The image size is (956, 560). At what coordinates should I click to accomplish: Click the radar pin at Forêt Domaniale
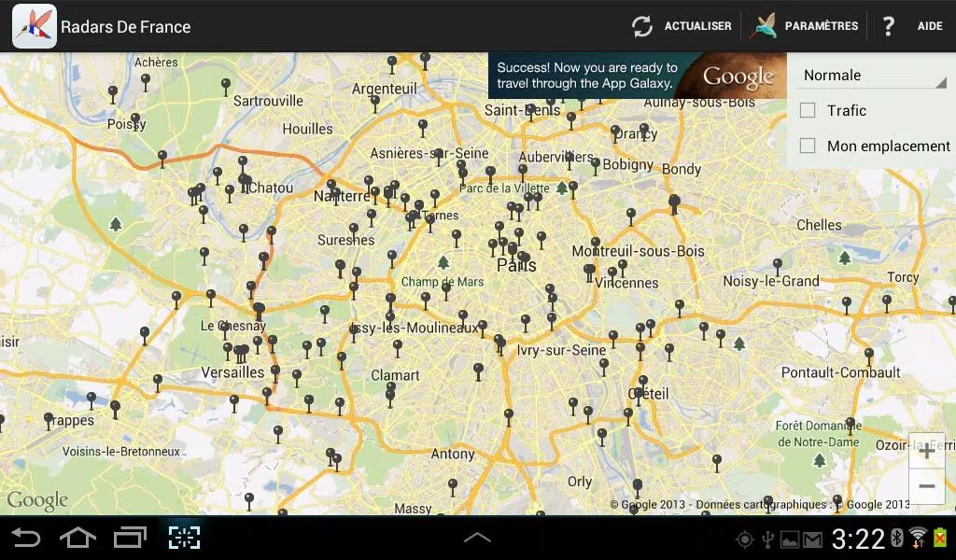(850, 424)
